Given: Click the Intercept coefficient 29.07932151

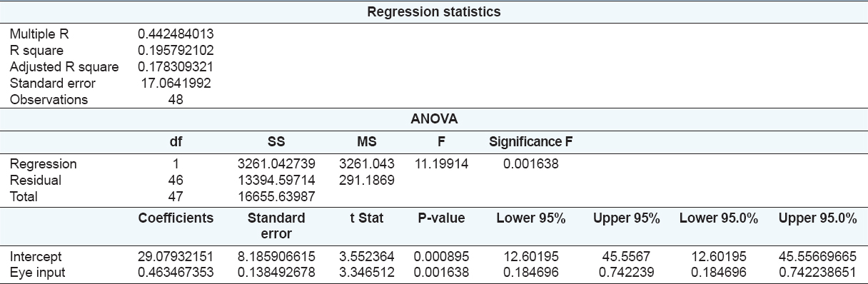Looking at the screenshot, I should click(175, 256).
